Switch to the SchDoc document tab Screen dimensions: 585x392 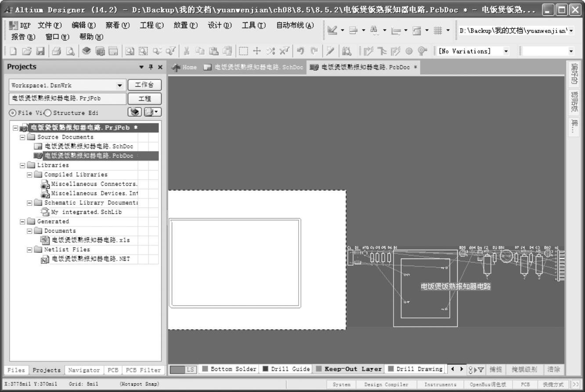click(253, 67)
